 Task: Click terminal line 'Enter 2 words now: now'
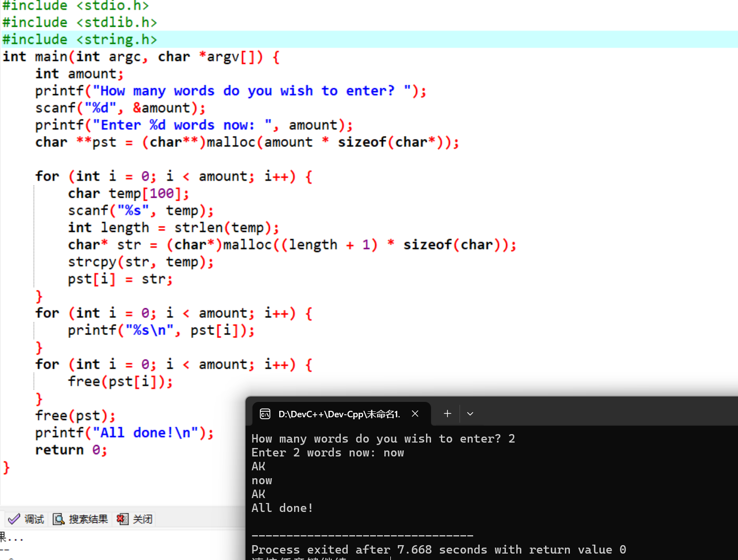pos(327,452)
